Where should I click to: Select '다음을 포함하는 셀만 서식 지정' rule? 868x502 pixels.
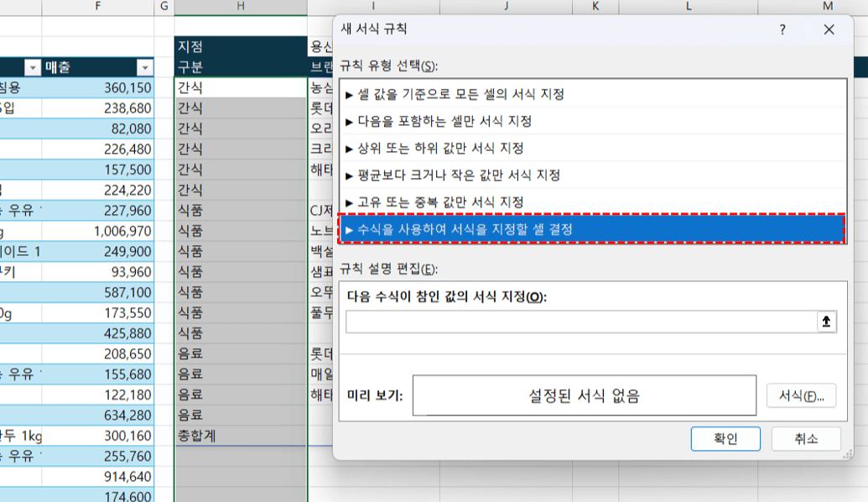click(x=442, y=122)
